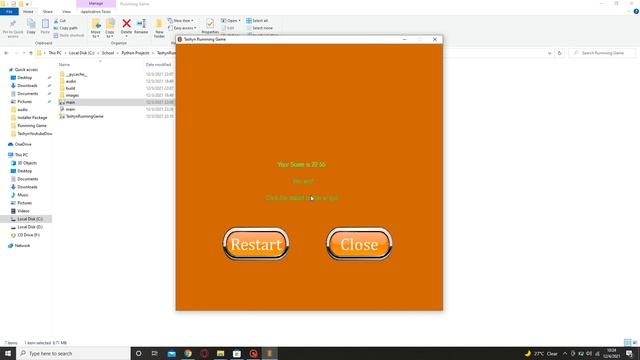Click Python Projects in the address path
This screenshot has width=640, height=360.
135,53
